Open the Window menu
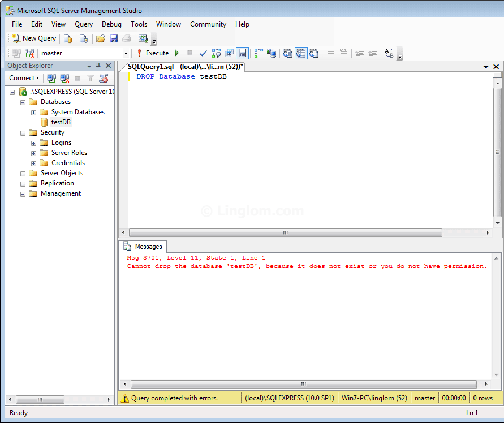This screenshot has height=423, width=504. coord(169,24)
